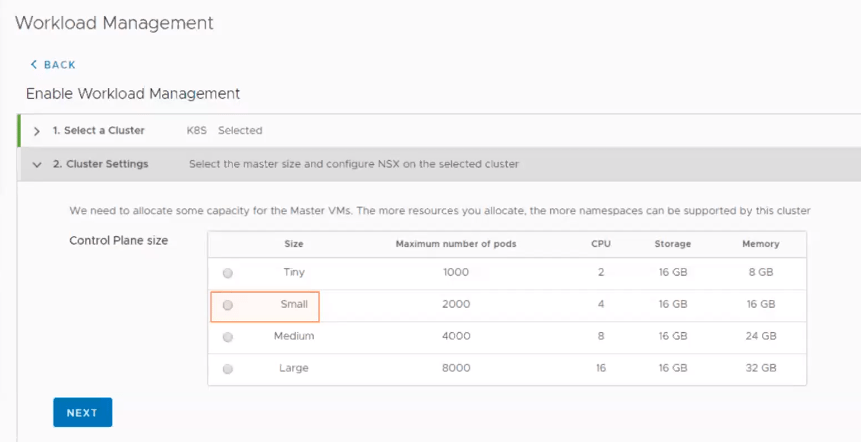Click the CPU column header

coord(600,244)
